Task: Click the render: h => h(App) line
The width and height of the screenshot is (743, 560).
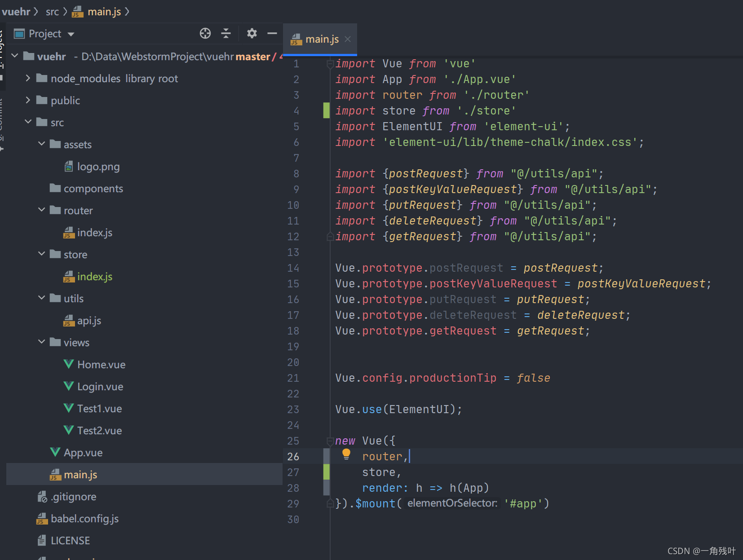Action: pos(425,488)
